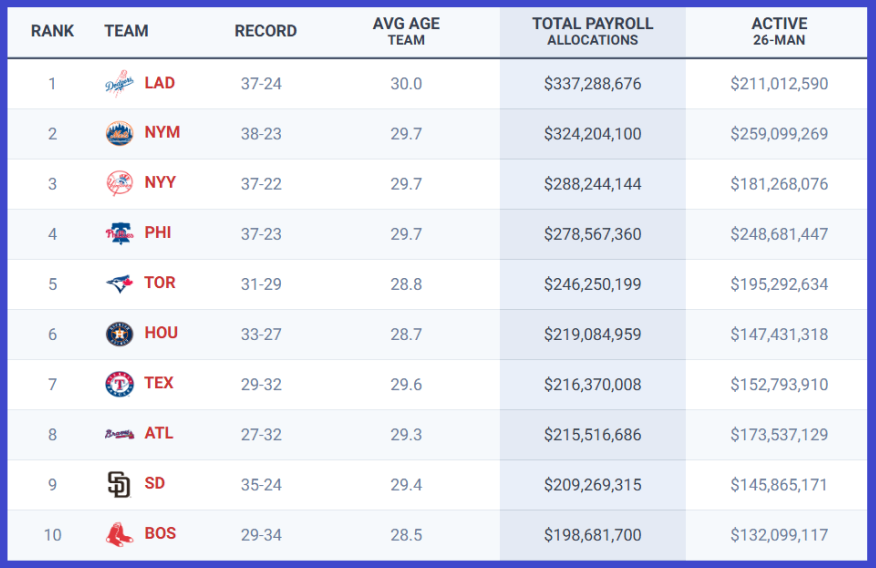Click the Padres record 35-24
This screenshot has height=568, width=876.
point(261,485)
